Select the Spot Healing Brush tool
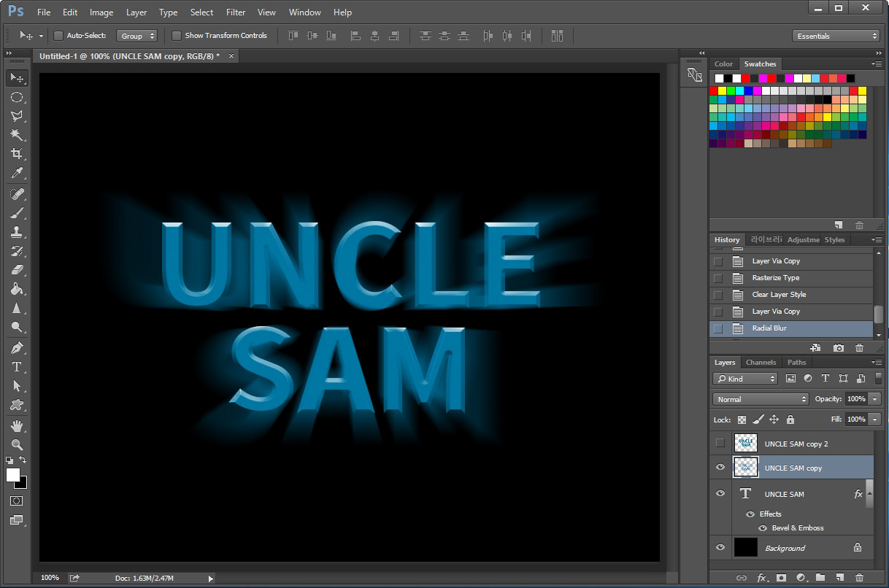889x588 pixels. (x=17, y=194)
